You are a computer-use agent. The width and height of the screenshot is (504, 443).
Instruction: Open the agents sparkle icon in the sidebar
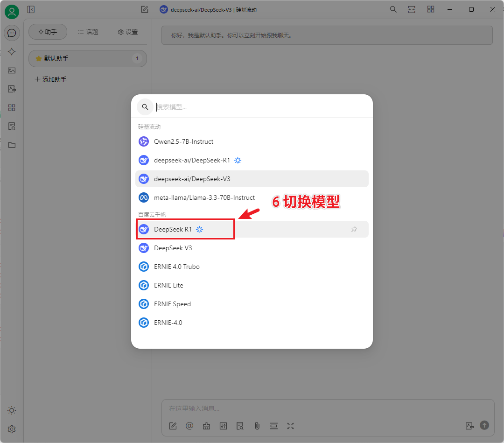(12, 52)
